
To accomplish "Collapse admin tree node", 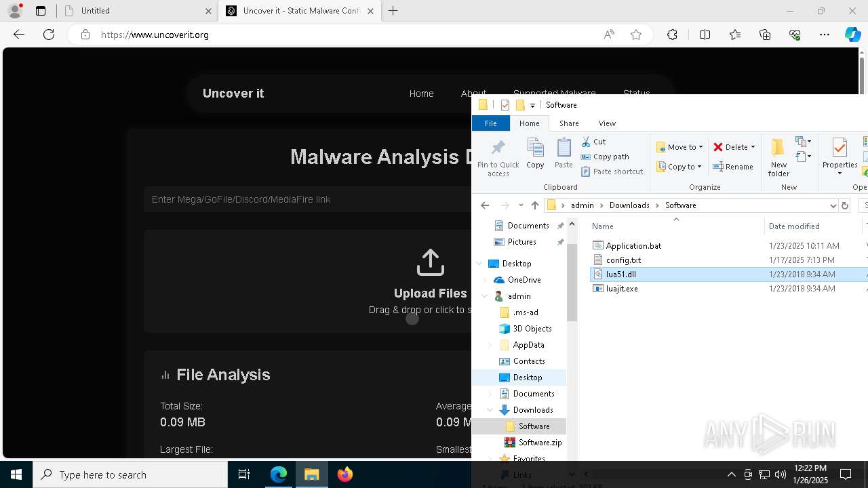I will coord(485,296).
